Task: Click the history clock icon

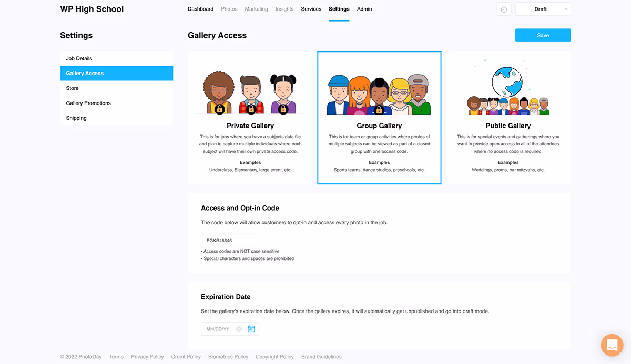Action: click(x=504, y=9)
